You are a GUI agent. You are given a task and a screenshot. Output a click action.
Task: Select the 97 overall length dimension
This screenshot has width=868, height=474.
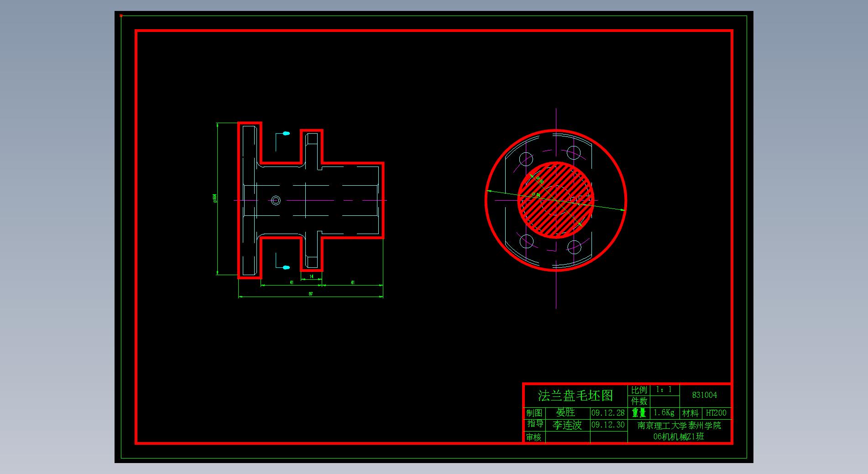pos(311,294)
